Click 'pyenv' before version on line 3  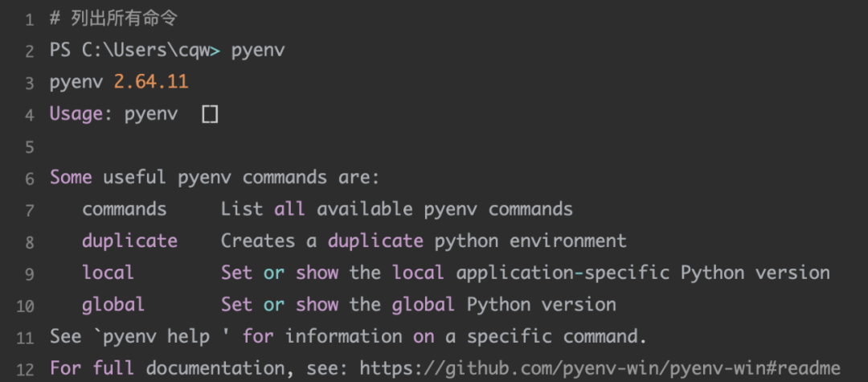tap(76, 83)
